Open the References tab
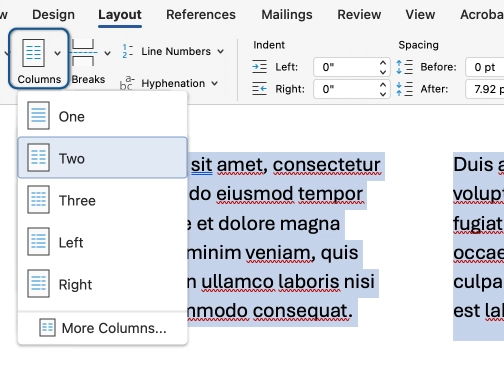The height and width of the screenshot is (379, 504). click(x=201, y=15)
